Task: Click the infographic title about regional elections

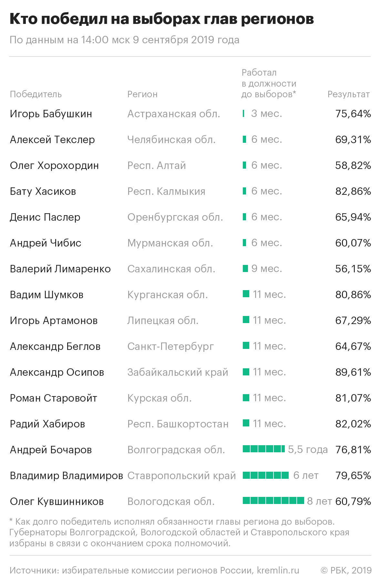Action: 161,19
